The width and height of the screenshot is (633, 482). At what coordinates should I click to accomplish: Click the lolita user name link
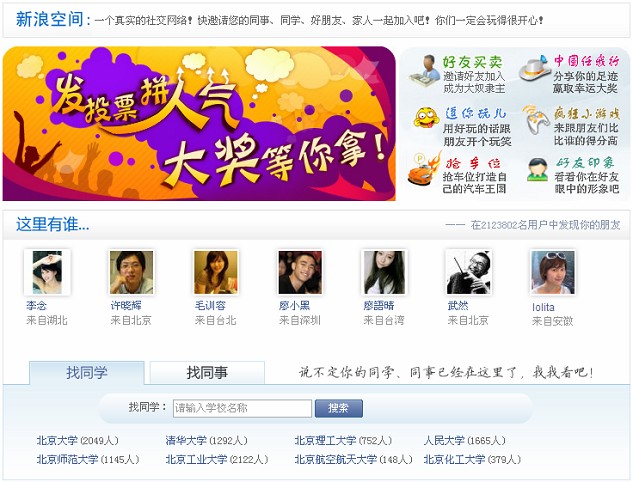(543, 307)
